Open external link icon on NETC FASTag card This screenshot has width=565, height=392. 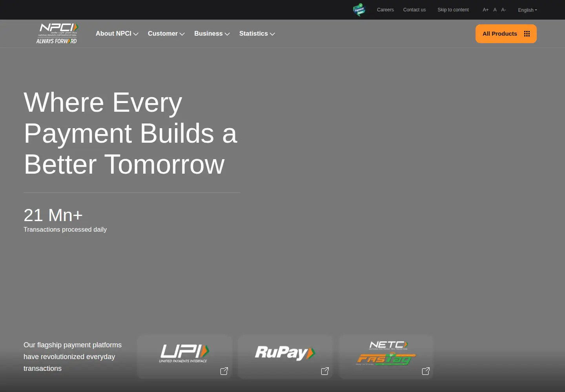426,371
